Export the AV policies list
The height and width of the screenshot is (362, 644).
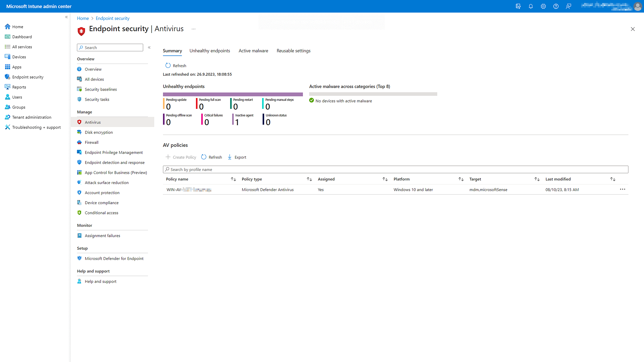tap(236, 157)
